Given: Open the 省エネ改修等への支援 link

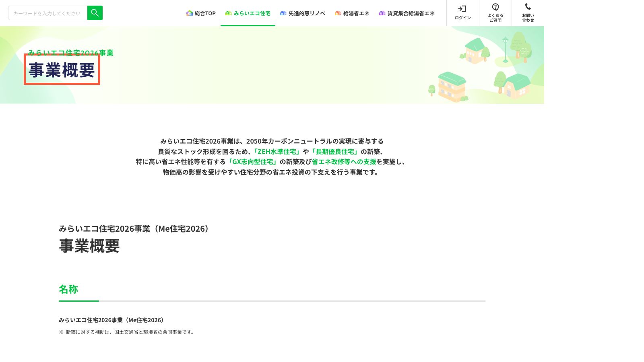Looking at the screenshot, I should [344, 162].
